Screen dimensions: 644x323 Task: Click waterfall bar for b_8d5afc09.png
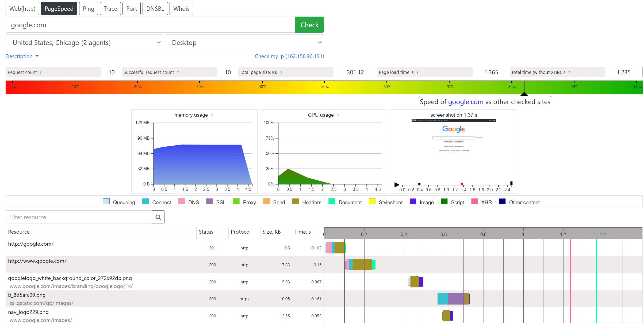point(454,299)
